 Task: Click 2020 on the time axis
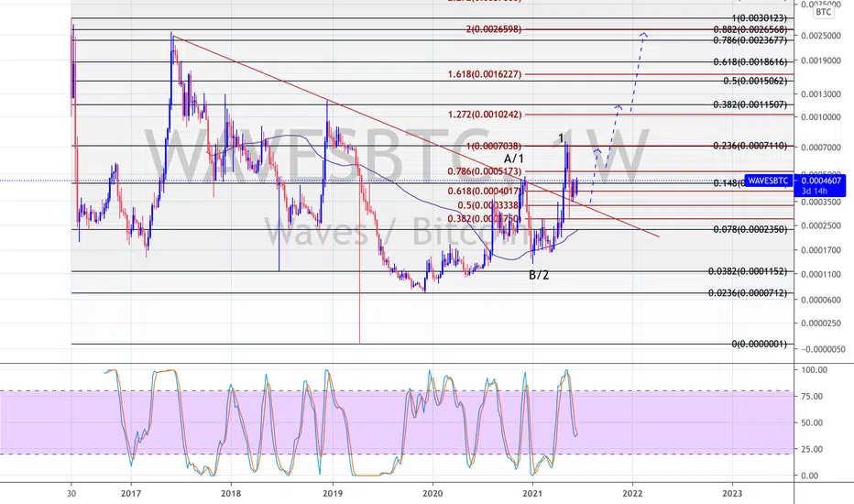coord(432,494)
